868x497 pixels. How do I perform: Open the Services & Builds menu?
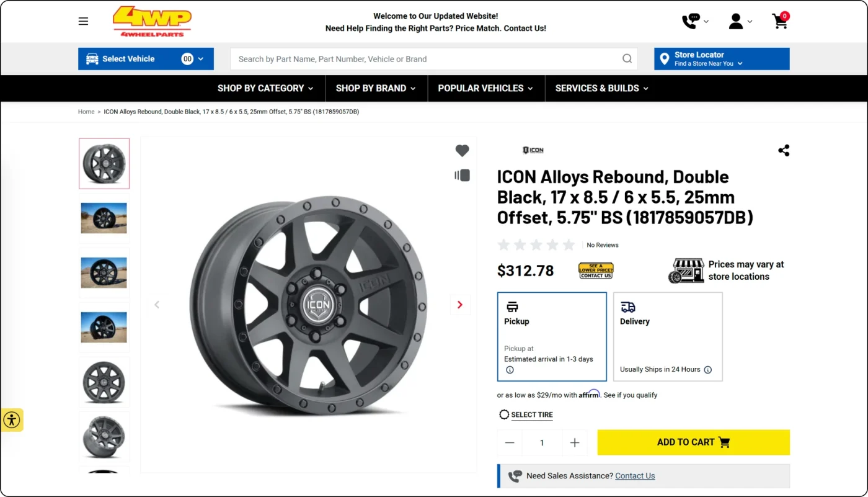point(602,88)
